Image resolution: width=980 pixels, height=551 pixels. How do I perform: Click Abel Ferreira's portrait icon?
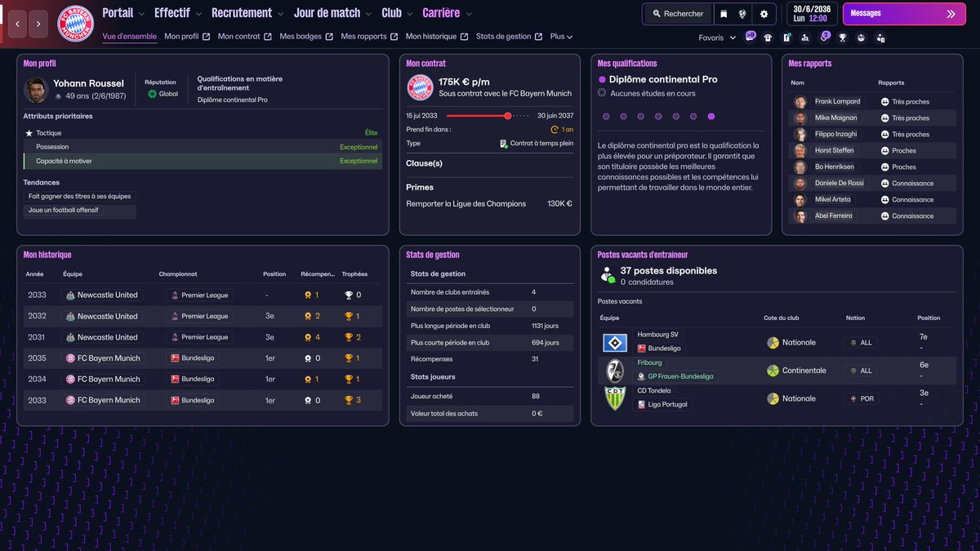point(800,216)
